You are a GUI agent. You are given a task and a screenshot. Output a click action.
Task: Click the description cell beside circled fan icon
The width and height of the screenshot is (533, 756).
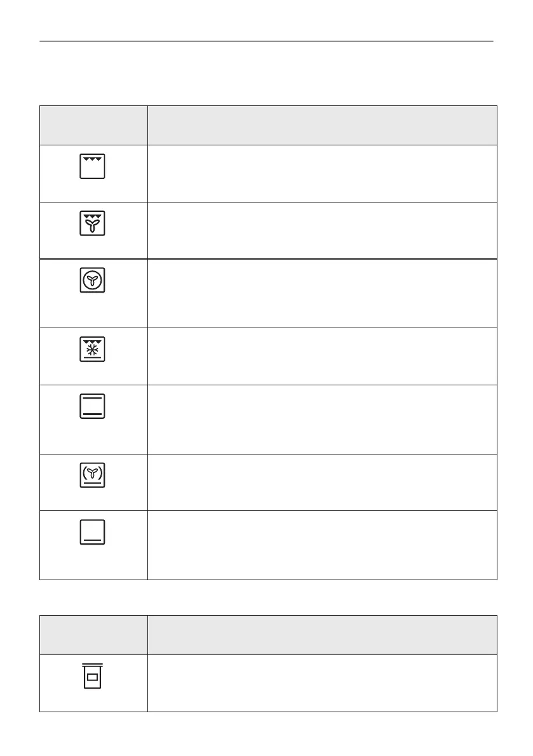coord(322,294)
